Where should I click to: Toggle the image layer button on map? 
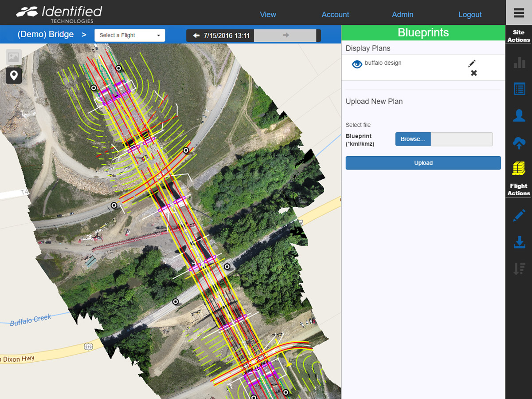coord(14,57)
